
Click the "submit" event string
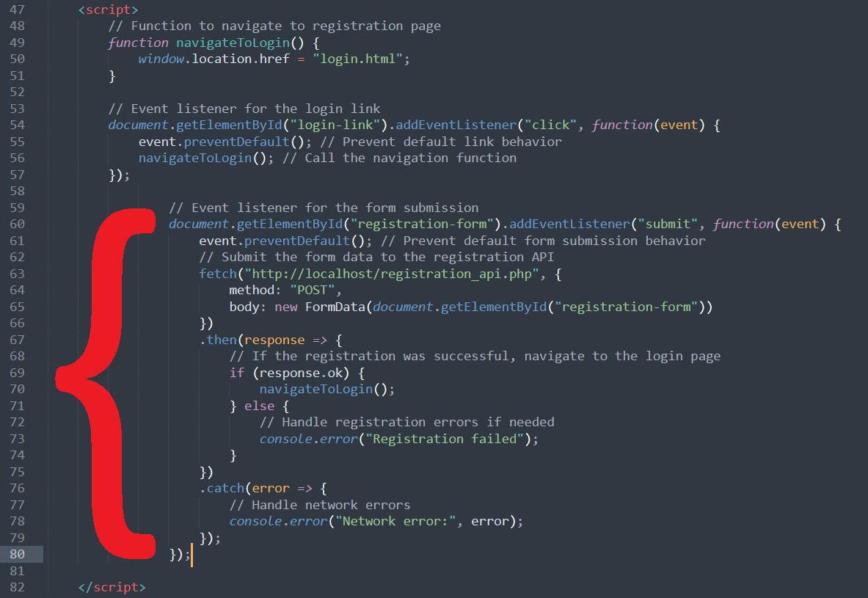tap(668, 225)
